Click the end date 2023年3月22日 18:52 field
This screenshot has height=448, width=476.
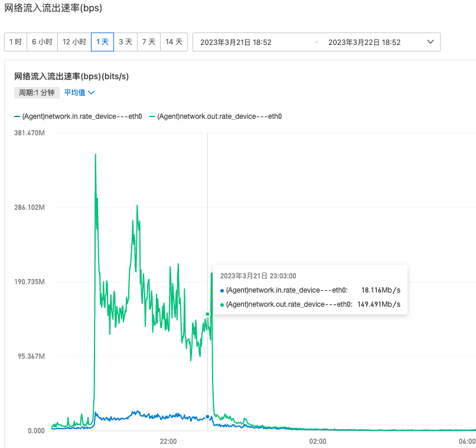tap(364, 42)
